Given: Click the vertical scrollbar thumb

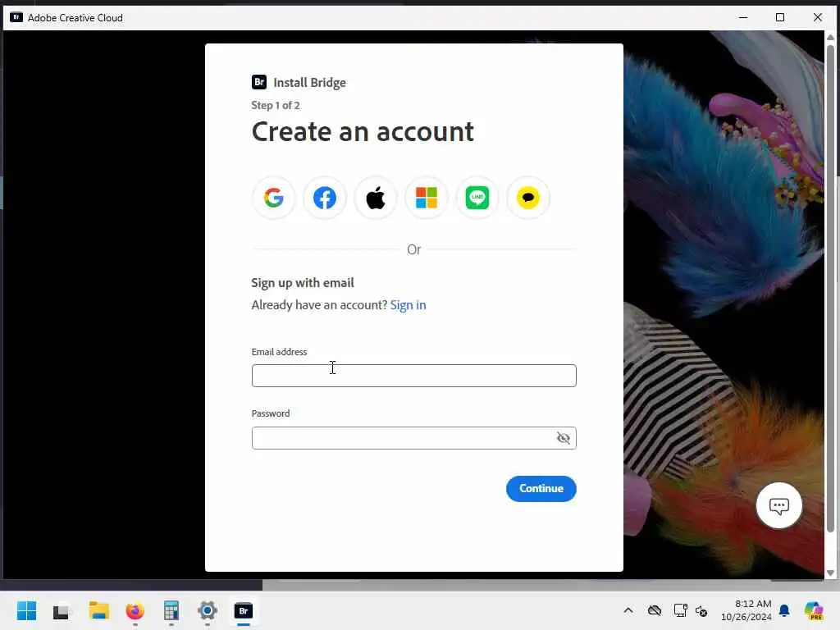Looking at the screenshot, I should click(x=830, y=290).
